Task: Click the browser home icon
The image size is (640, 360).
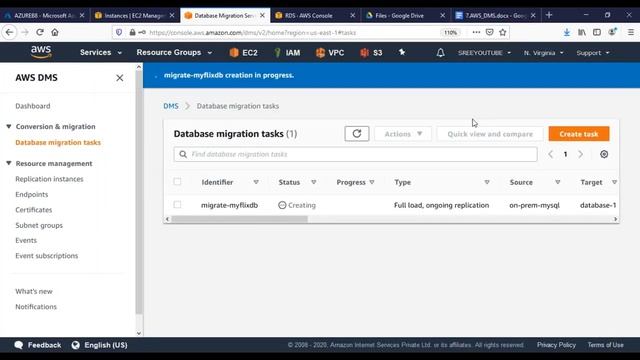Action: (55, 32)
